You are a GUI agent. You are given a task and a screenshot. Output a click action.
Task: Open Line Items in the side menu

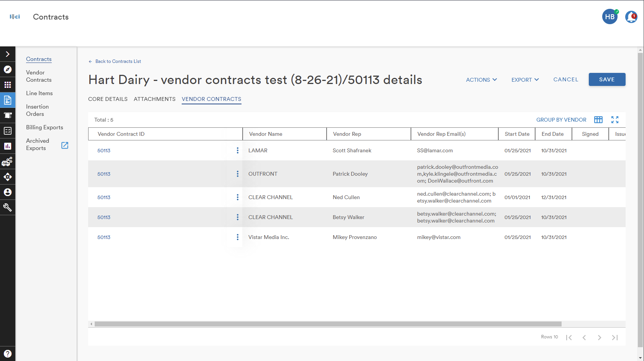(39, 93)
